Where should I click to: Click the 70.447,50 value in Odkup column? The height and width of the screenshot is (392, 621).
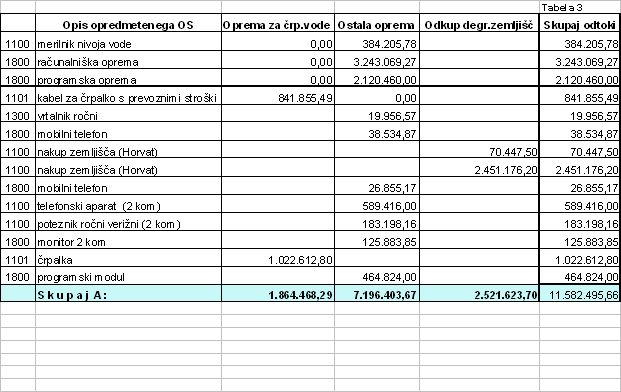click(479, 150)
